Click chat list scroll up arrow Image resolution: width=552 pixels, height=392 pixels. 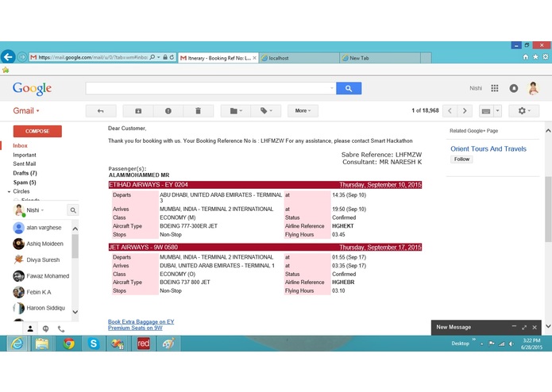click(x=75, y=229)
